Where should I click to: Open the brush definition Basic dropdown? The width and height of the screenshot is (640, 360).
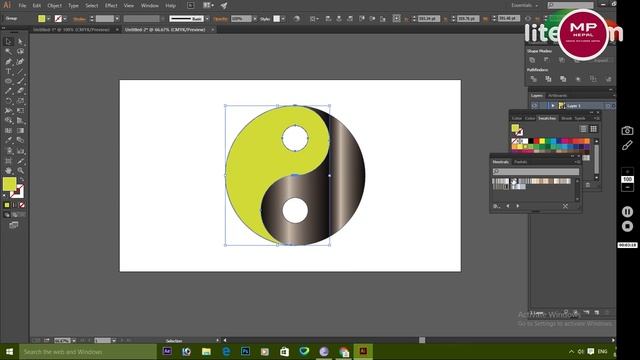click(x=207, y=19)
